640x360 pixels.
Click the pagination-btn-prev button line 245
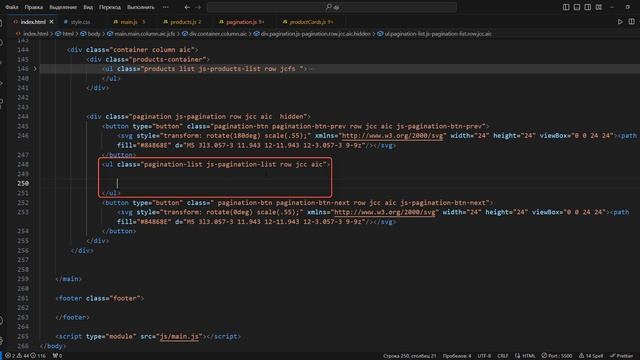pyautogui.click(x=296, y=126)
